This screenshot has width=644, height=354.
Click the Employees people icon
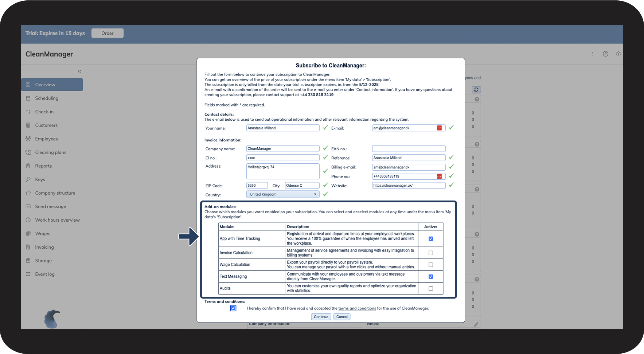(x=28, y=139)
